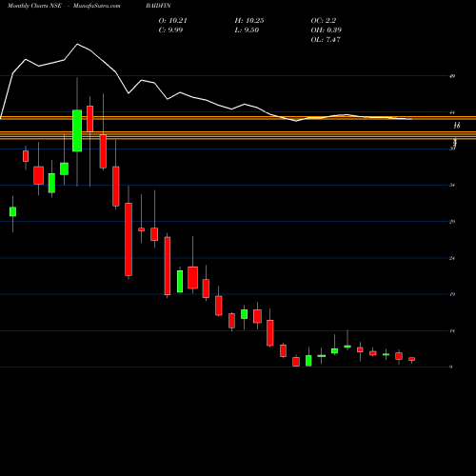Image resolution: width=476 pixels, height=476 pixels.
Task: Select the low value "L: 9.50"
Action: pos(247,30)
